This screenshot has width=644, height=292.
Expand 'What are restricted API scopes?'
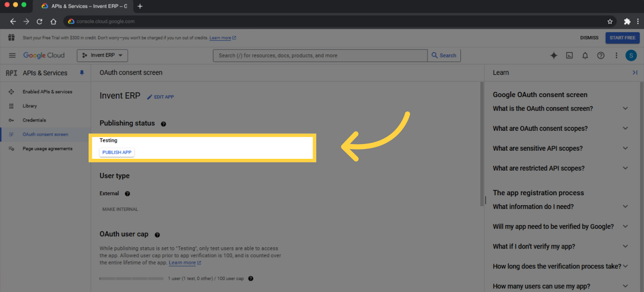point(560,168)
